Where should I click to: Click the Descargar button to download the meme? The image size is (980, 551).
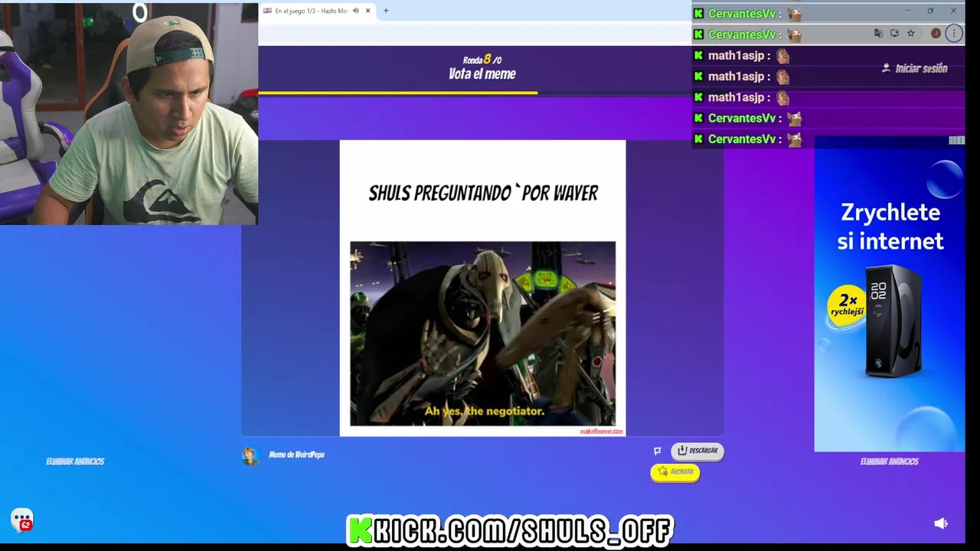pos(697,451)
